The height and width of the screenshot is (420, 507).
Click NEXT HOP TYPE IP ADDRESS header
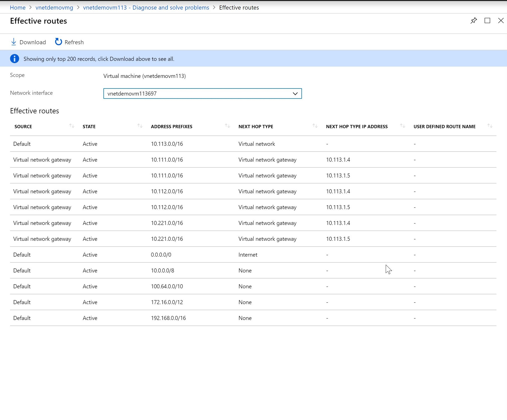(x=357, y=126)
